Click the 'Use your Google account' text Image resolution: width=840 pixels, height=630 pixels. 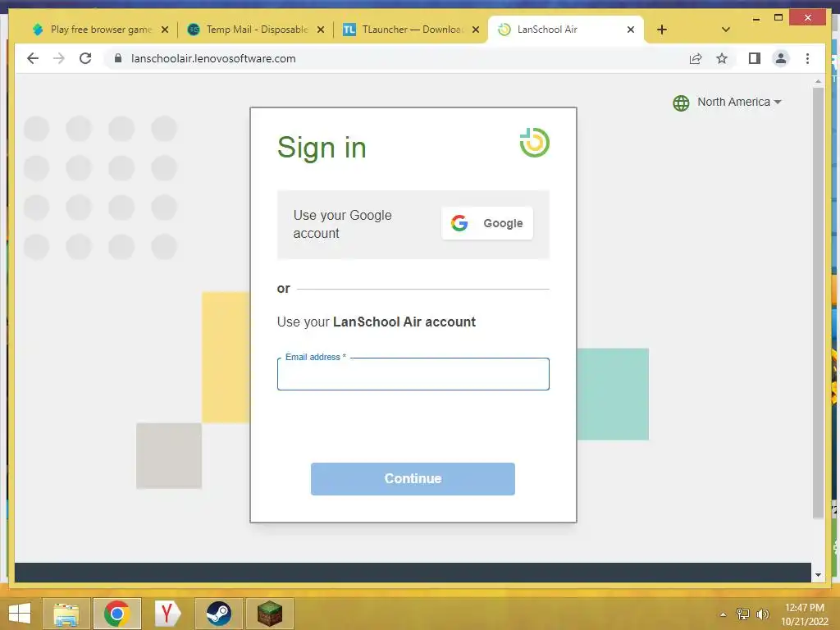342,224
